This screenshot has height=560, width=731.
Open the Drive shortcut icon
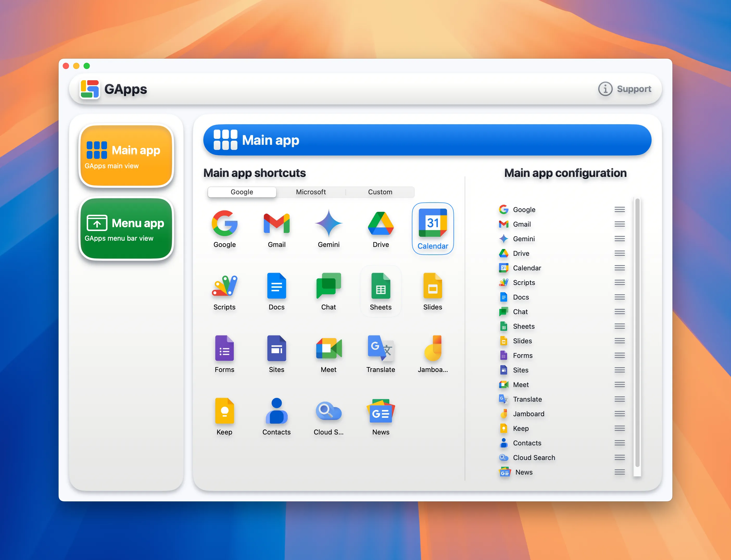381,224
